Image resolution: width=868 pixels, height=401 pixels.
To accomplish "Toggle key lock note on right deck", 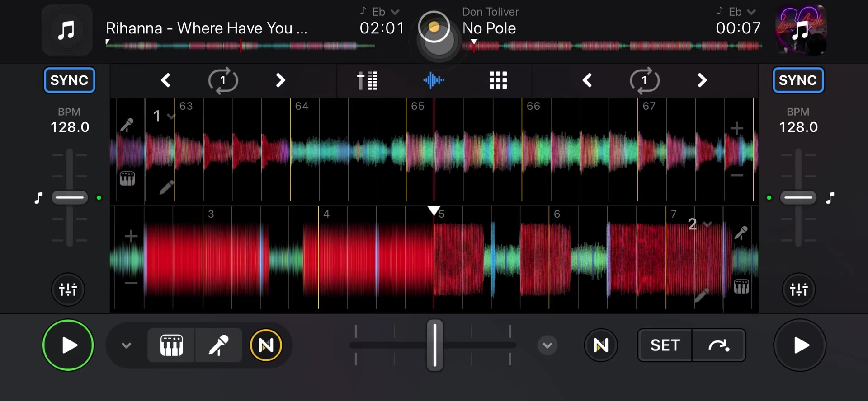I will [x=830, y=198].
